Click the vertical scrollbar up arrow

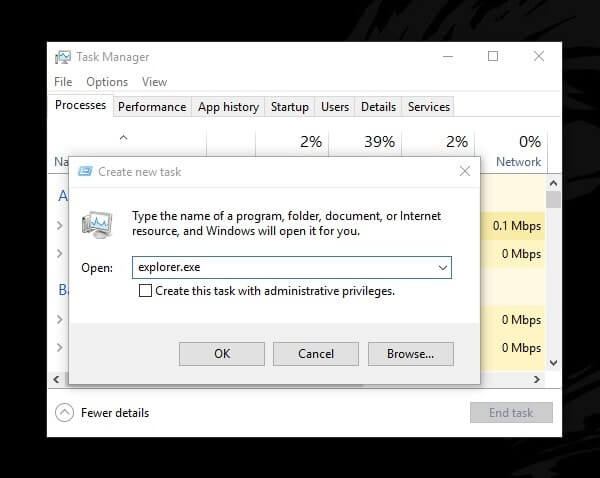point(553,183)
